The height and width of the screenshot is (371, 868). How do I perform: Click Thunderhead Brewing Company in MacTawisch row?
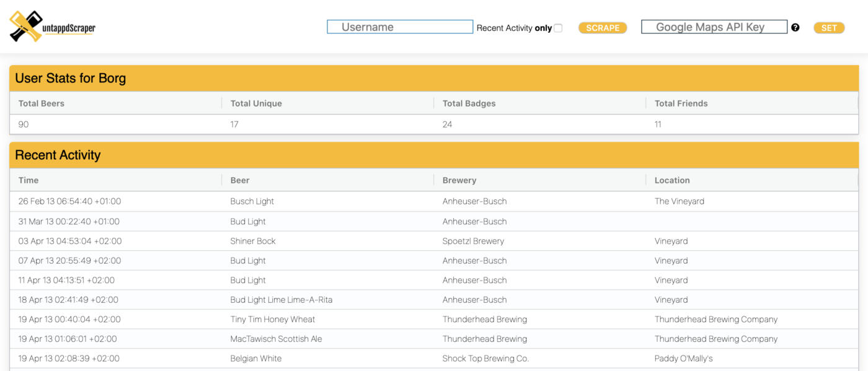tap(716, 339)
